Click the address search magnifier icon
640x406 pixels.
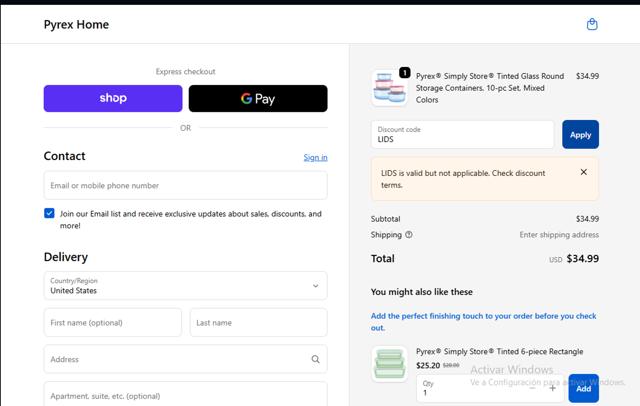315,359
